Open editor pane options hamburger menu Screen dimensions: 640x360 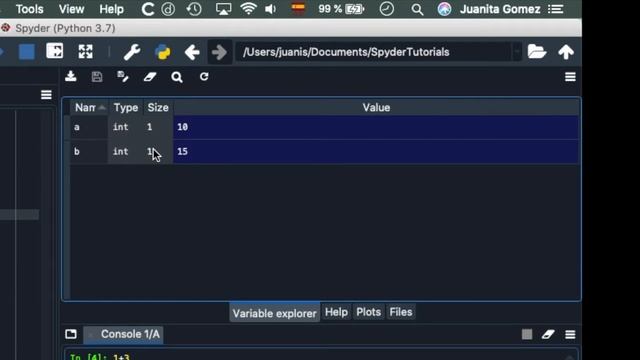point(46,95)
